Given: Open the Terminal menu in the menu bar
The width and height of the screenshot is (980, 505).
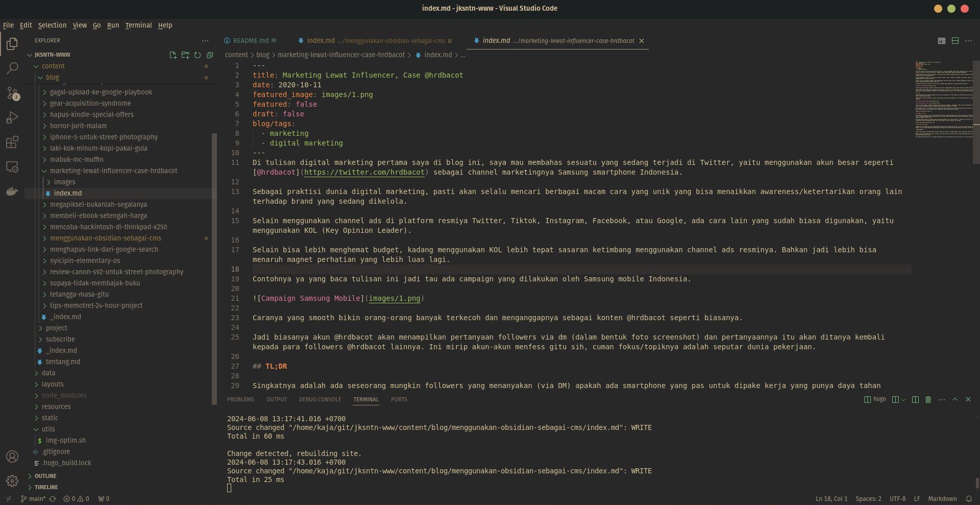Looking at the screenshot, I should pos(138,25).
